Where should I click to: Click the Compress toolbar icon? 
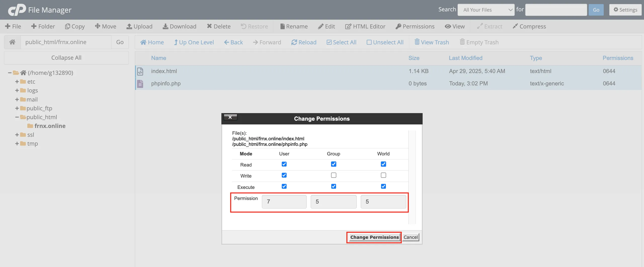coord(515,26)
